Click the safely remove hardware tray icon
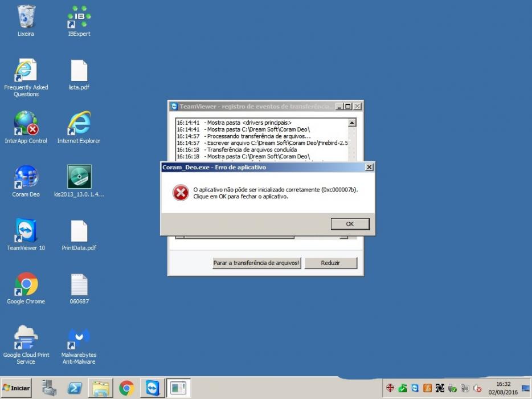The height and width of the screenshot is (399, 532). (452, 388)
